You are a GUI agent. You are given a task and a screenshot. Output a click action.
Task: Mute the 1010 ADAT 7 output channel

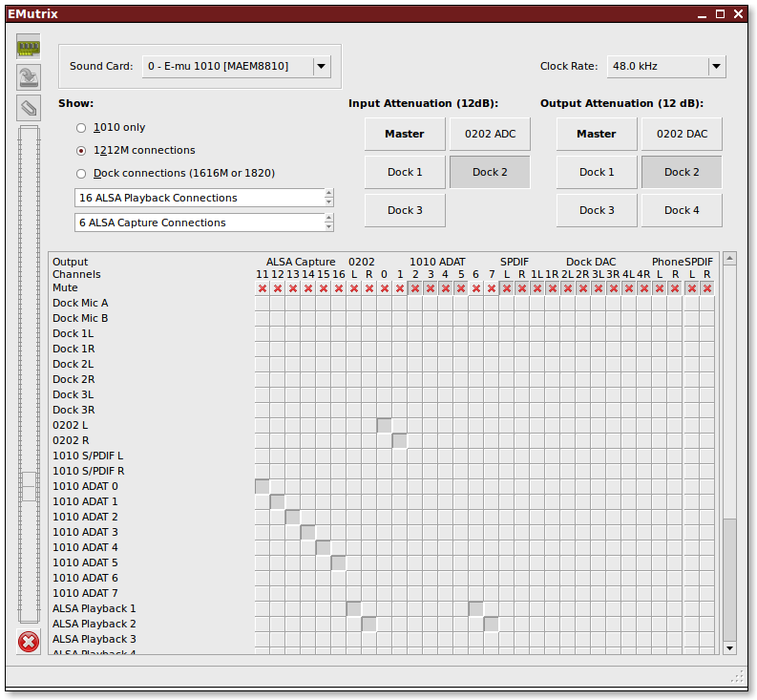(492, 288)
